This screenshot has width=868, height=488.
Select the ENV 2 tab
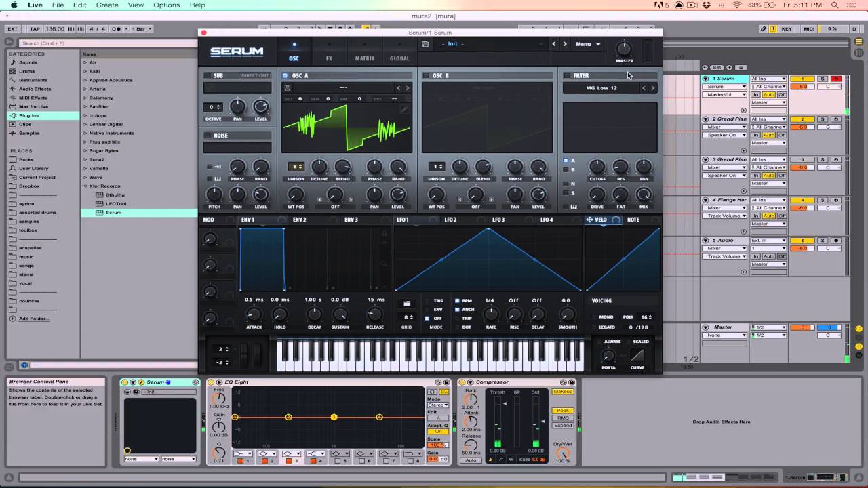point(299,220)
